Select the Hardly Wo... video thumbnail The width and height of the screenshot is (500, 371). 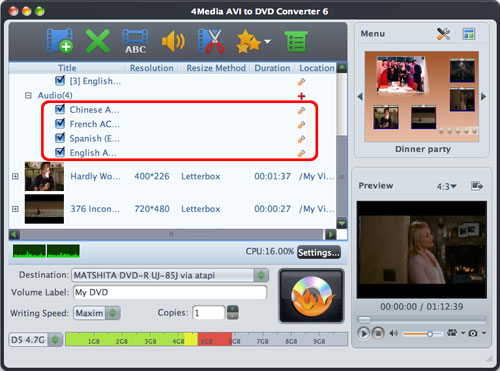pyautogui.click(x=44, y=176)
